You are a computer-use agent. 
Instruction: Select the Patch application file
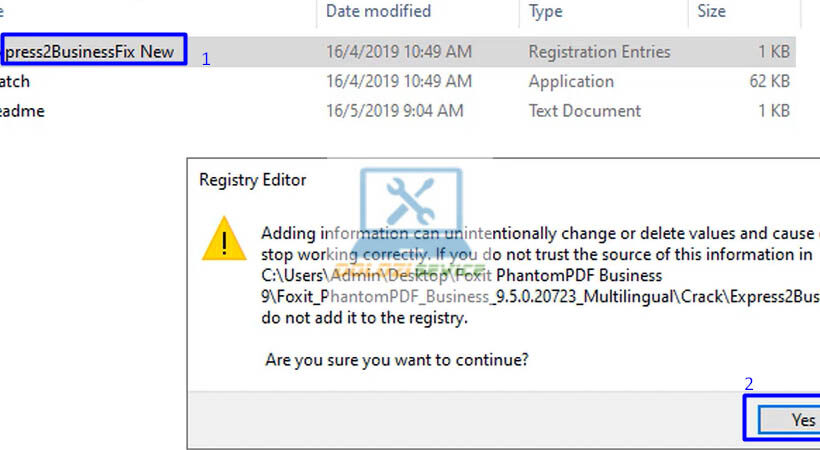click(15, 81)
